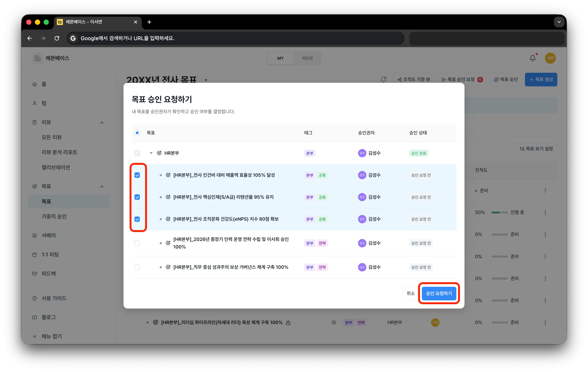588x372 pixels.
Task: Open 목표 승인 요청 button
Action: coord(462,79)
